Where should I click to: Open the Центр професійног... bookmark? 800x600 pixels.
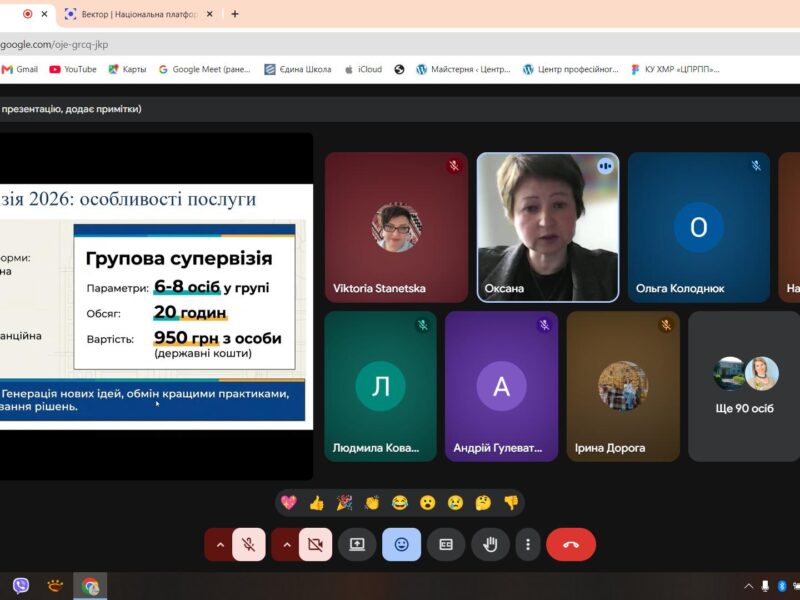click(x=571, y=69)
